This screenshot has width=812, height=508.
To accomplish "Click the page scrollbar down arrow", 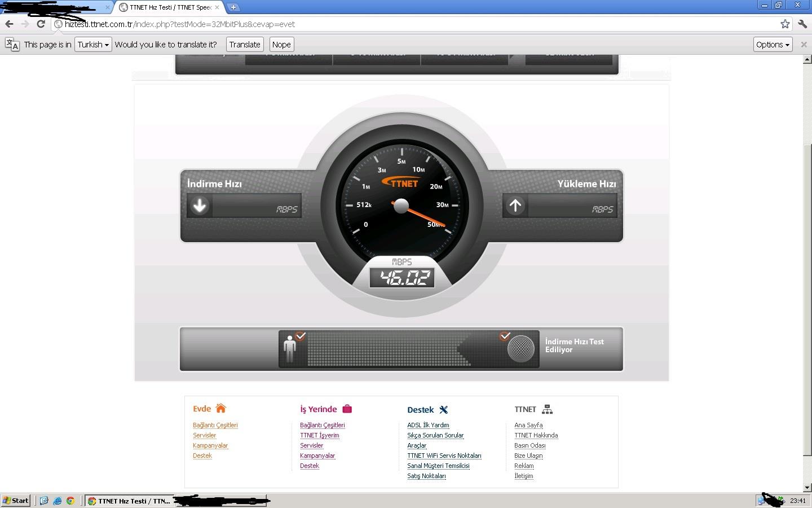I will coord(807,488).
